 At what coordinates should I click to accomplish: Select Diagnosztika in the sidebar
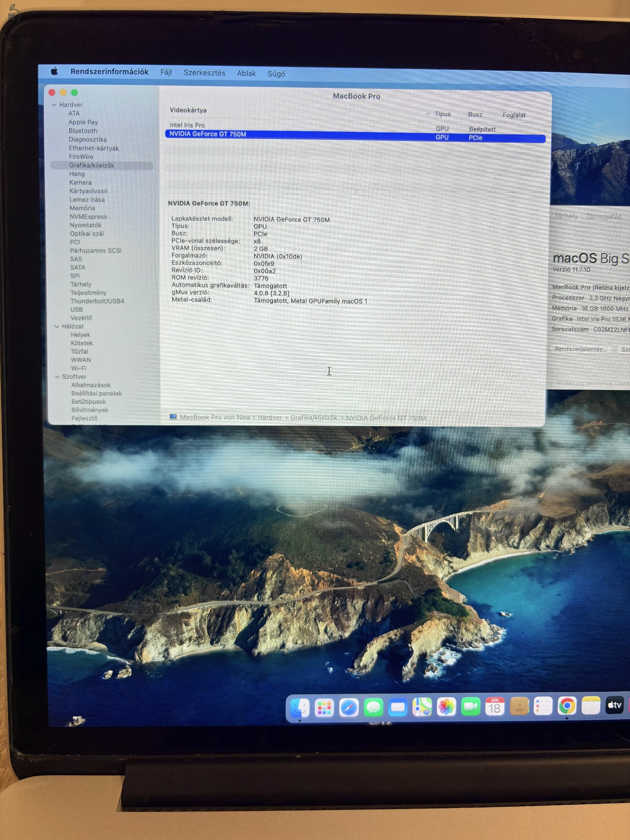[88, 140]
